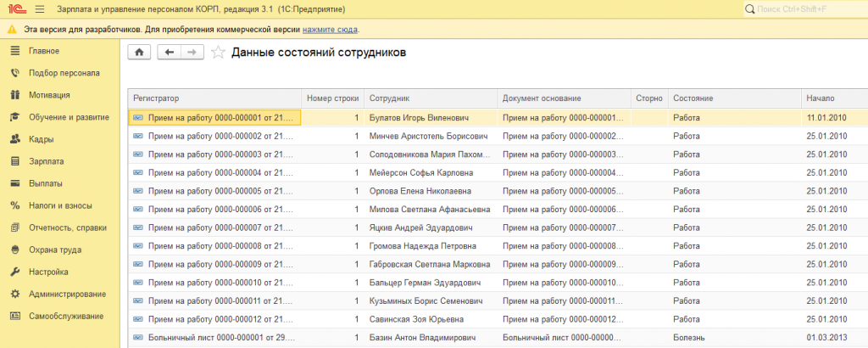The image size is (868, 348).
Task: Click the Выплаты card icon
Action: (15, 183)
